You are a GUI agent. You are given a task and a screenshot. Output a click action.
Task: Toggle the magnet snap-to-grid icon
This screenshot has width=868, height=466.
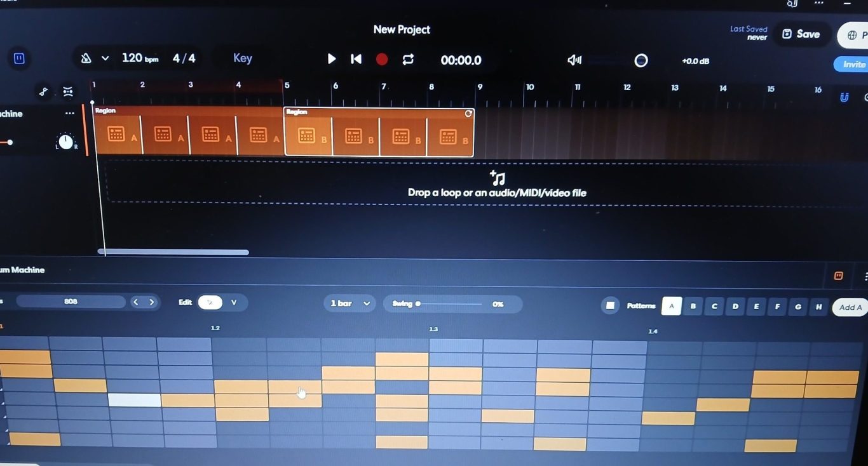(x=844, y=97)
